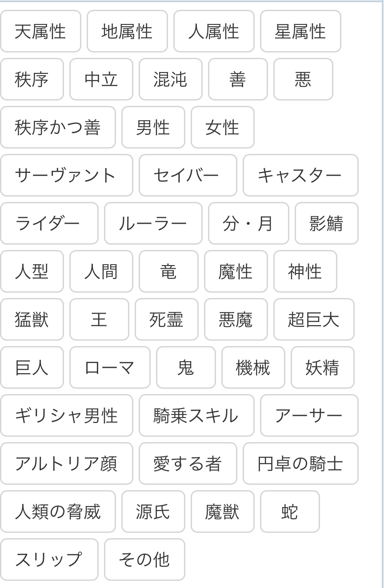The image size is (384, 588).
Task: Choose the キャスター class tag
Action: (x=300, y=176)
